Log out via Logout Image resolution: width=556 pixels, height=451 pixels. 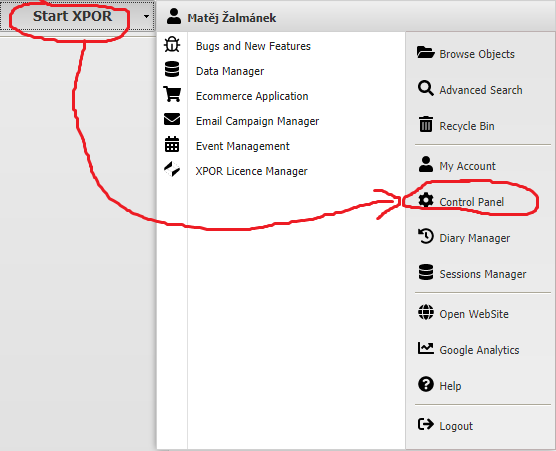point(456,426)
